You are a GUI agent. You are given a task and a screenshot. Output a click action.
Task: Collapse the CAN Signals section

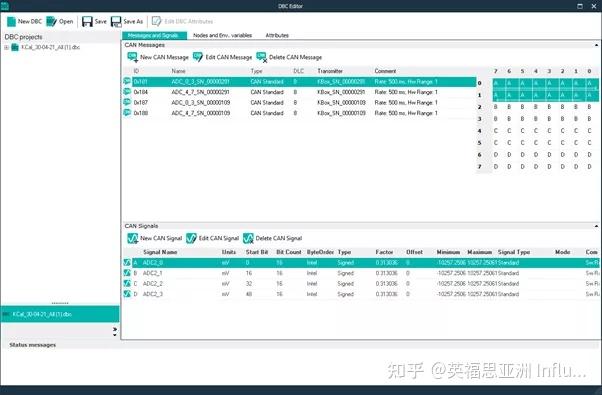(x=596, y=226)
